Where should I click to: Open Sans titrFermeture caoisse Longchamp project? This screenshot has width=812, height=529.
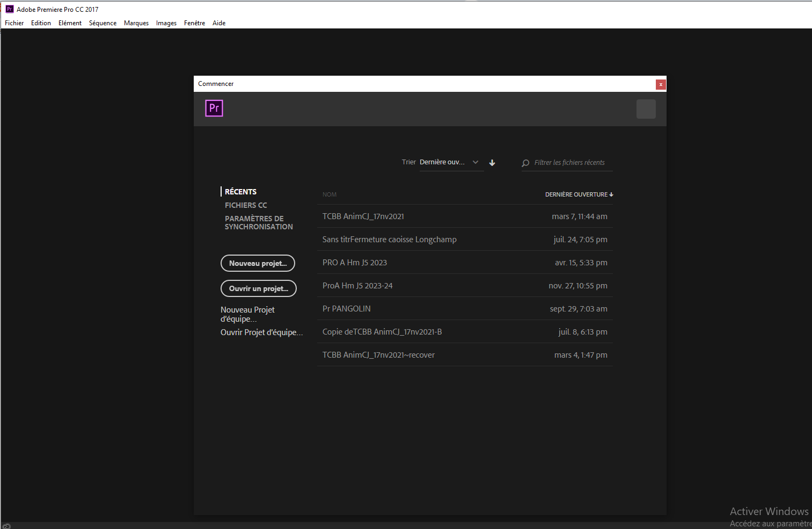[x=465, y=240]
